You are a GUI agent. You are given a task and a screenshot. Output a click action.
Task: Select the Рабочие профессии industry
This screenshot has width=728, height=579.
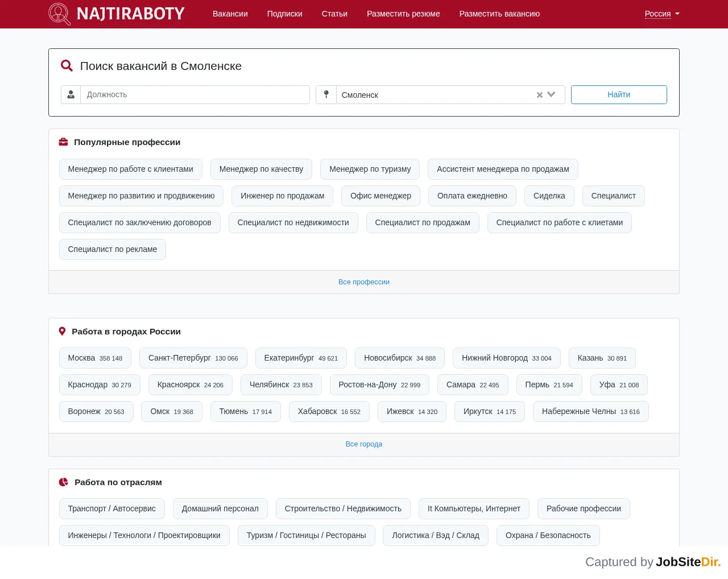point(584,508)
